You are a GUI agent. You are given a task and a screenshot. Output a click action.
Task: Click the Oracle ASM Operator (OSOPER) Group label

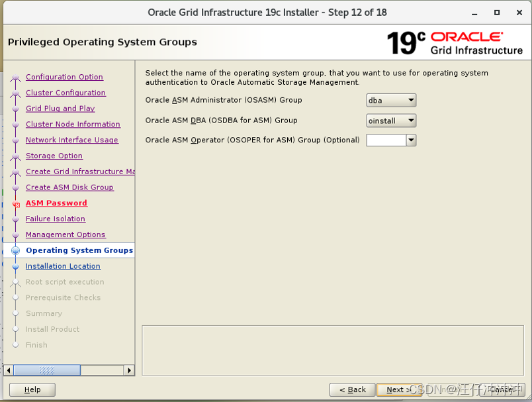pos(252,140)
